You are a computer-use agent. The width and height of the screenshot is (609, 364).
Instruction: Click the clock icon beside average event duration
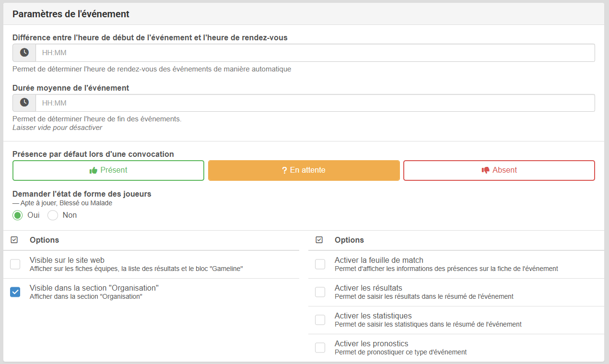(x=24, y=103)
